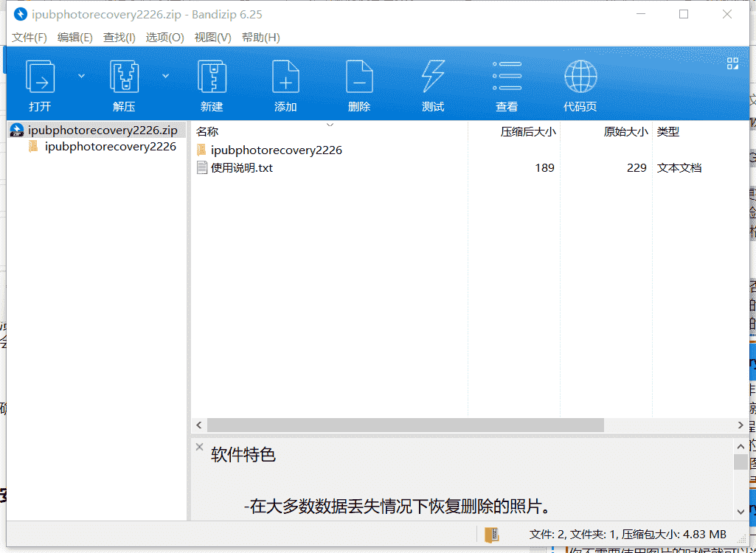Click the status bar file count text

pos(628,534)
